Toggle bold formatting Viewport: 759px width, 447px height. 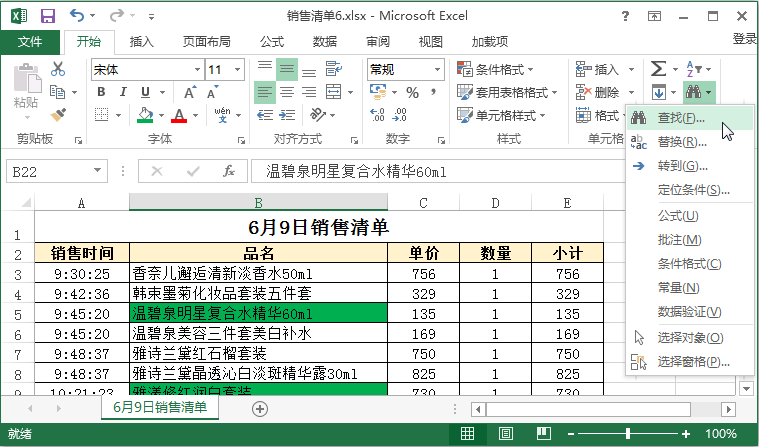101,92
